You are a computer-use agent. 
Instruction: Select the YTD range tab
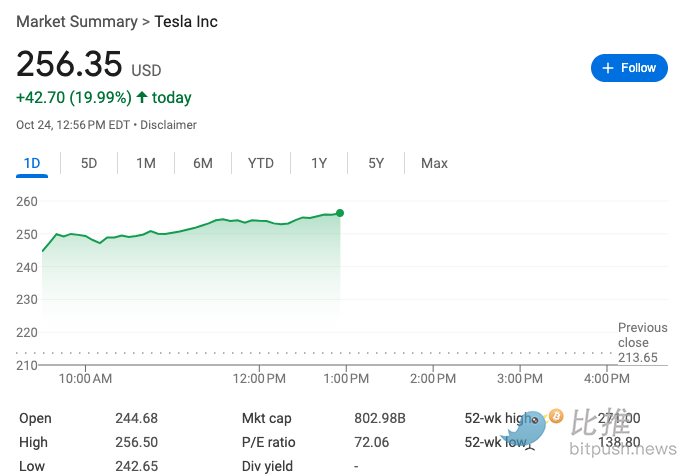pyautogui.click(x=261, y=163)
